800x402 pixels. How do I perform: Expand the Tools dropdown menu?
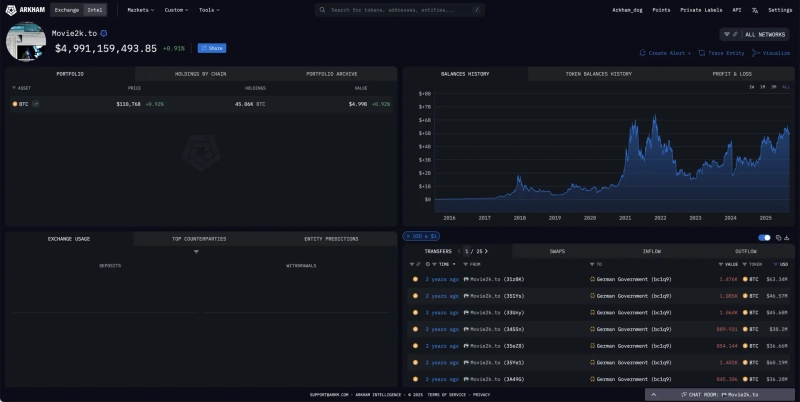click(208, 10)
